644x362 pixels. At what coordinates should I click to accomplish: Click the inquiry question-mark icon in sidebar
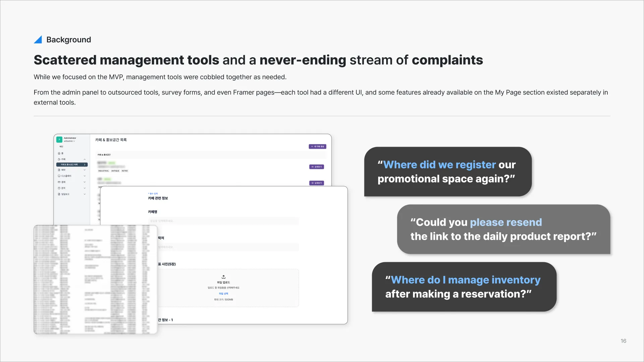coord(59,188)
